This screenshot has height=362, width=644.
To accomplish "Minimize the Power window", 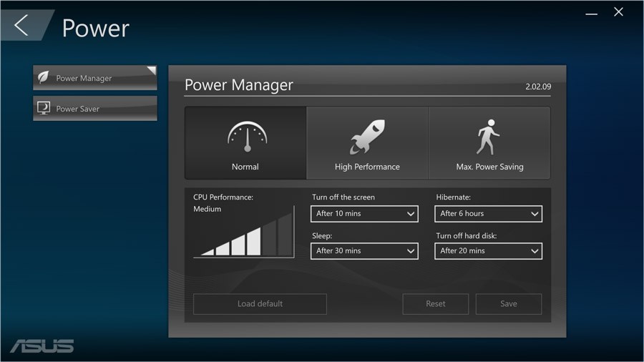I will coord(592,14).
